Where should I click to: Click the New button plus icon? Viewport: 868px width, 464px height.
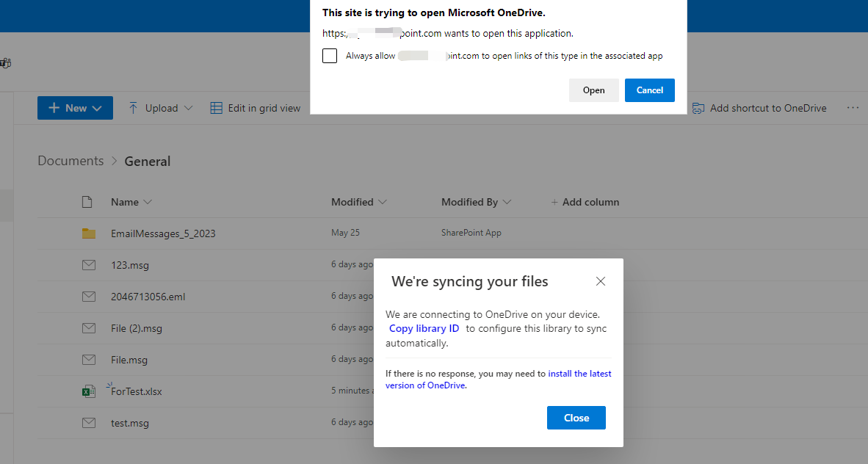point(54,108)
